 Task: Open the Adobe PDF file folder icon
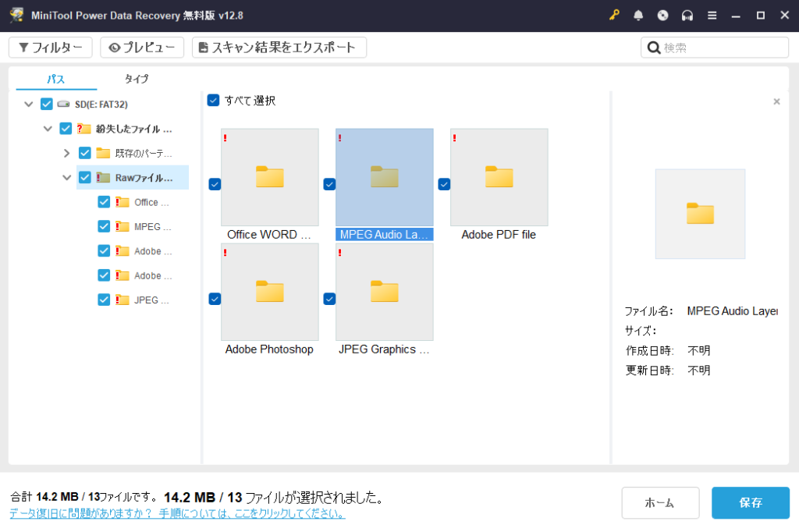(499, 177)
